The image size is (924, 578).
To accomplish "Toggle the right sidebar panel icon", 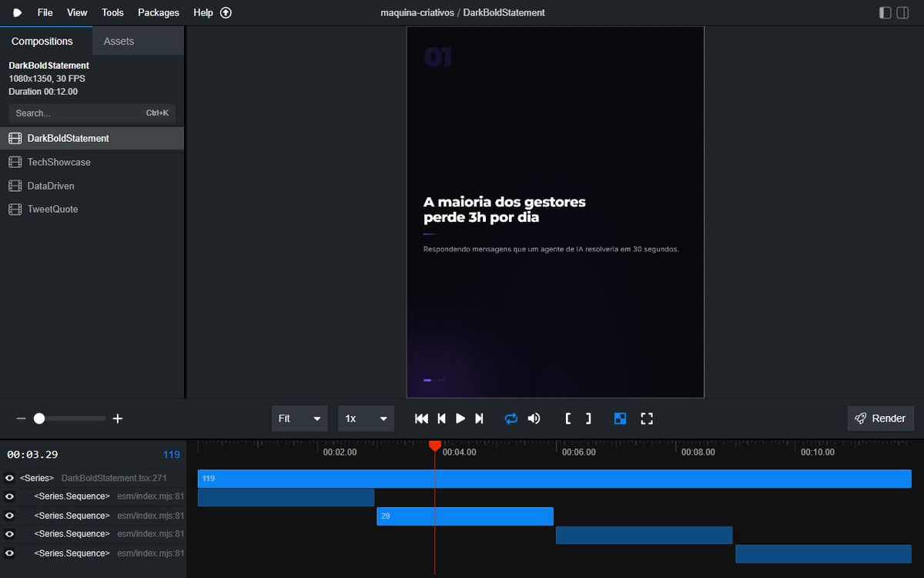I will tap(902, 12).
